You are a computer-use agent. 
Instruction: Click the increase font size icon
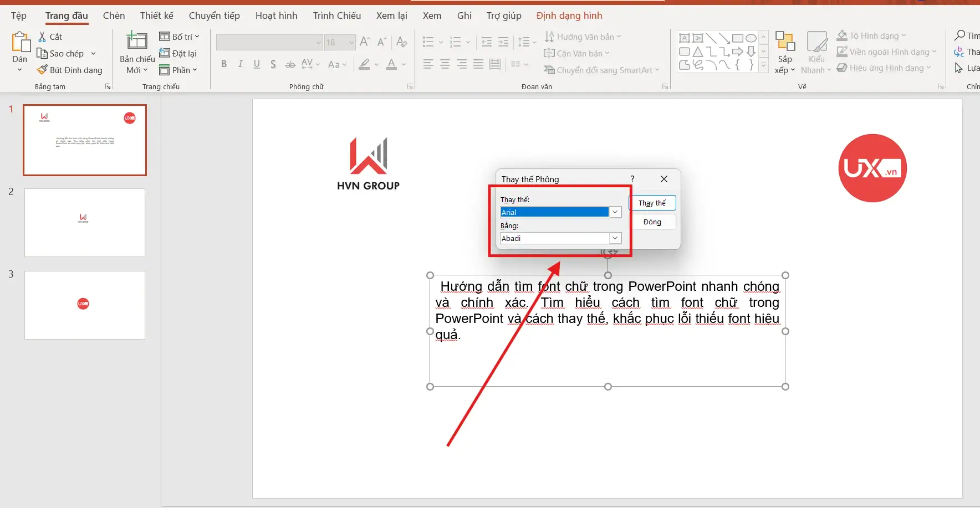coord(365,41)
